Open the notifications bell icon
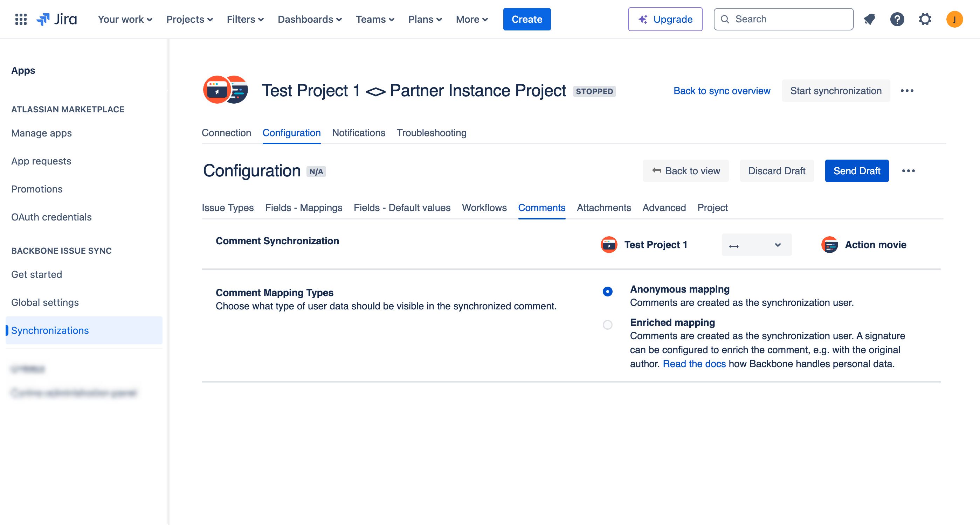This screenshot has width=980, height=525. 869,19
